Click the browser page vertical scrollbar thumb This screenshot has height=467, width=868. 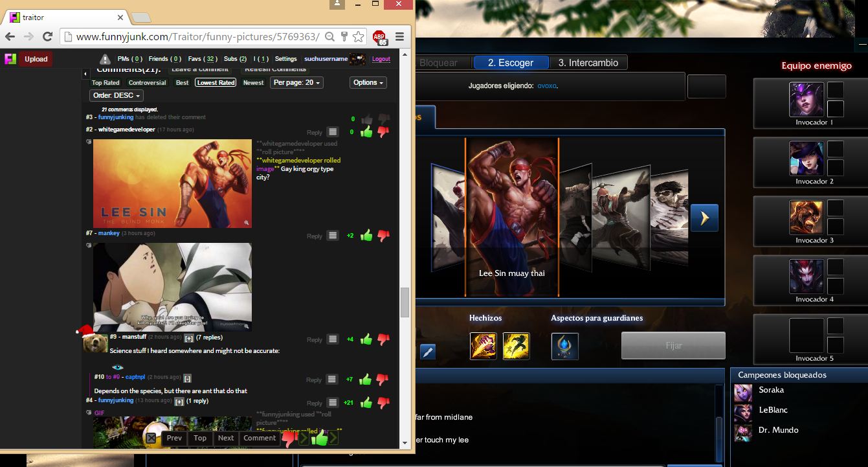point(405,302)
